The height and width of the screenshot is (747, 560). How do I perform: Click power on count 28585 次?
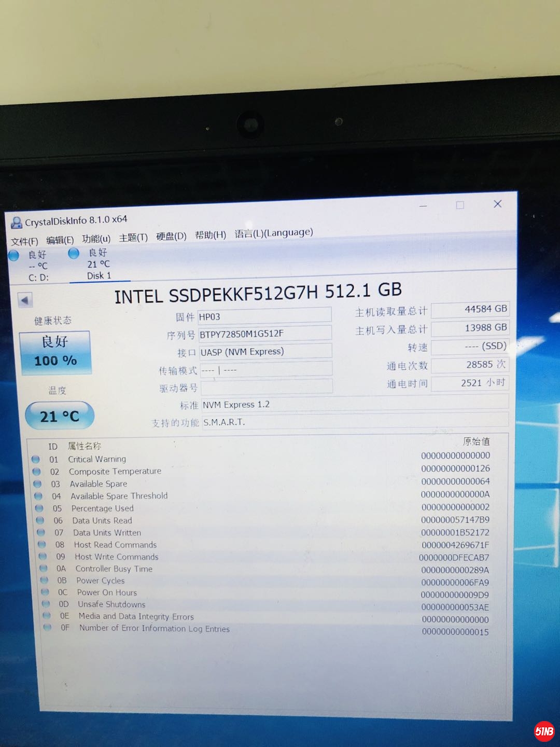470,365
